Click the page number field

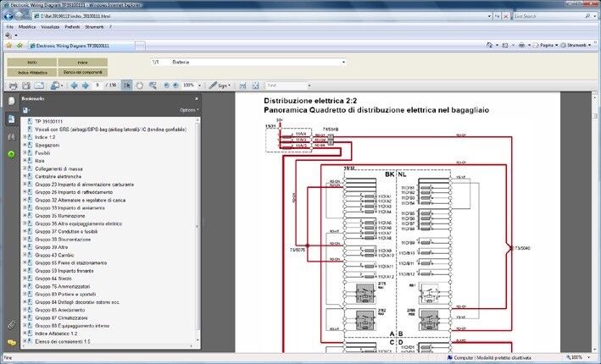pyautogui.click(x=101, y=85)
